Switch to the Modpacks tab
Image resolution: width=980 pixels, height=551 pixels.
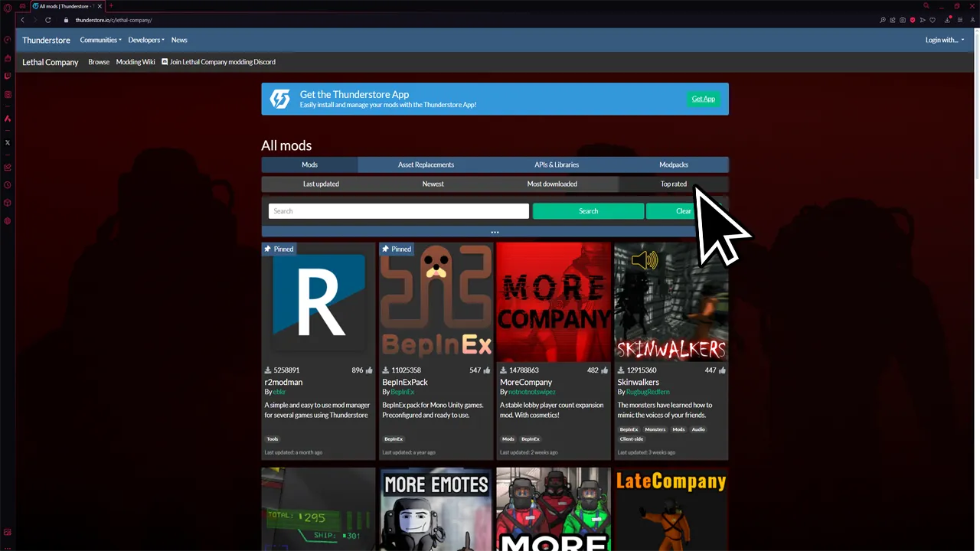(674, 165)
